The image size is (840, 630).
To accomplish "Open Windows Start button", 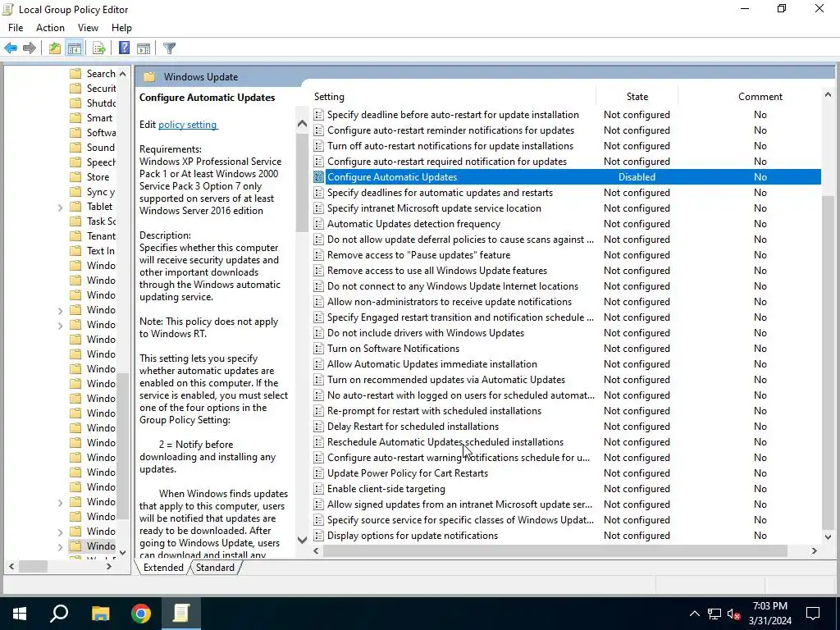I will coord(20,614).
